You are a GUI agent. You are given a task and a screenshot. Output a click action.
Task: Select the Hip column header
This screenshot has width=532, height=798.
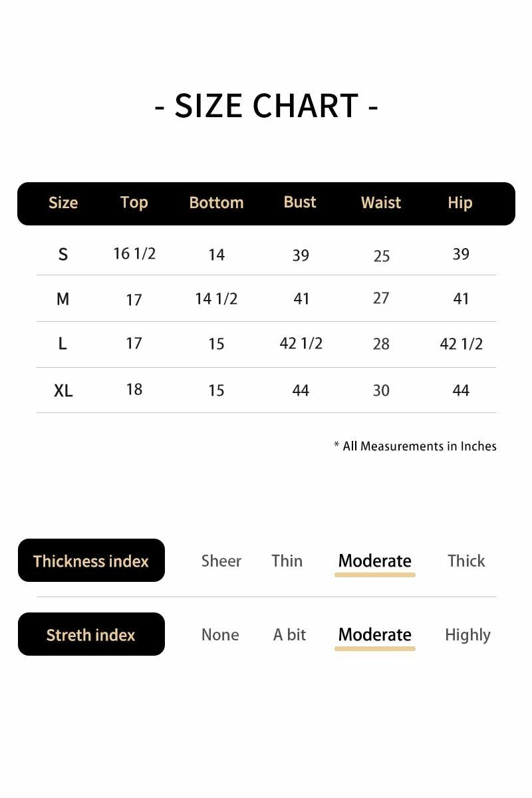[x=460, y=203]
